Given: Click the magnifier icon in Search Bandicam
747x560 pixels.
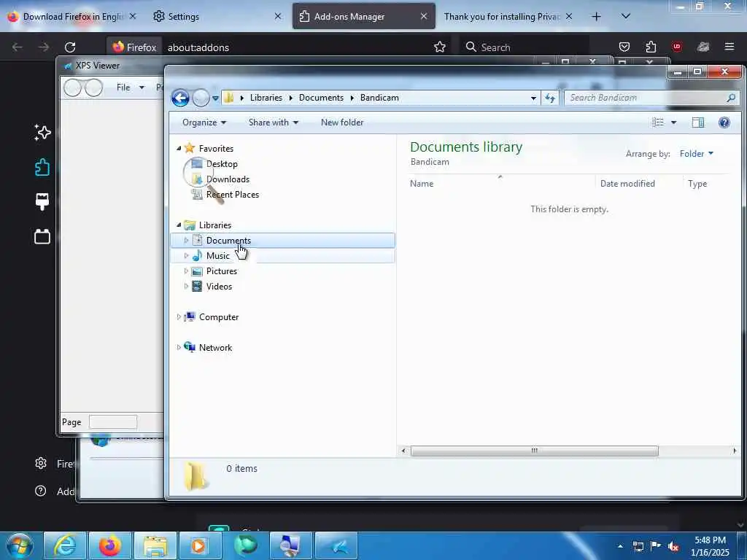Looking at the screenshot, I should coord(731,98).
